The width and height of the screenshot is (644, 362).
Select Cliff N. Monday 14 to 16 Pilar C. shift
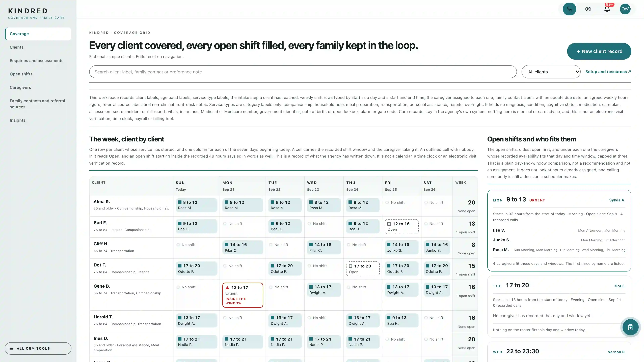coord(243,247)
